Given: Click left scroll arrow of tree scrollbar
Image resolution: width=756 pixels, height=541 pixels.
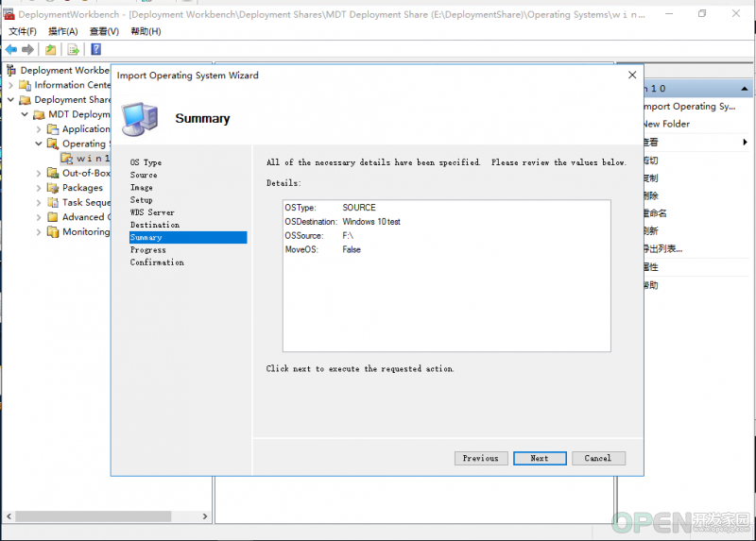Looking at the screenshot, I should (9, 516).
